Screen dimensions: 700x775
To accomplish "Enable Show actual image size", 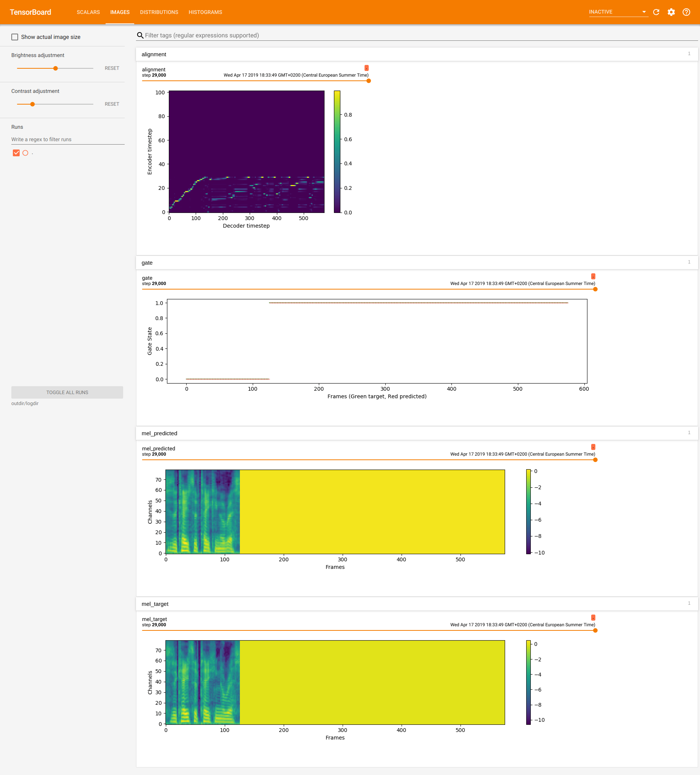I will click(15, 37).
